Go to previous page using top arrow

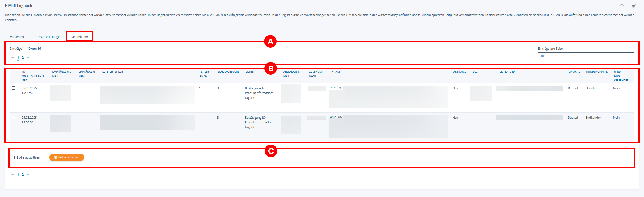13,58
